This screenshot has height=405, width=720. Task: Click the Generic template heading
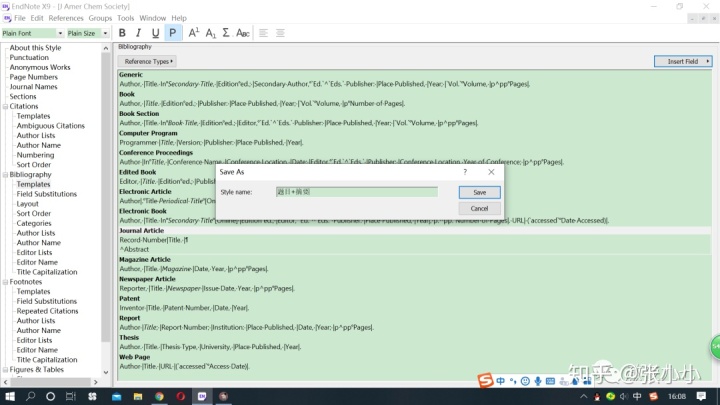[x=131, y=74]
